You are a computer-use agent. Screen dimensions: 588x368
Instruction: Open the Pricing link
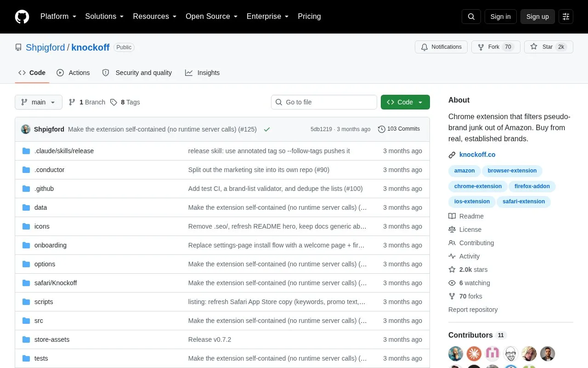click(309, 17)
